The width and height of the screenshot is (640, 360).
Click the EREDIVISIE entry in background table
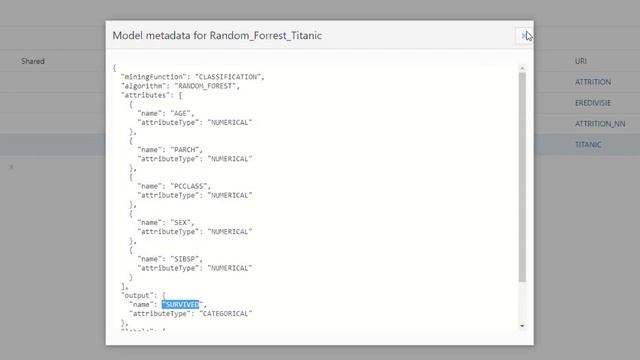(x=593, y=103)
